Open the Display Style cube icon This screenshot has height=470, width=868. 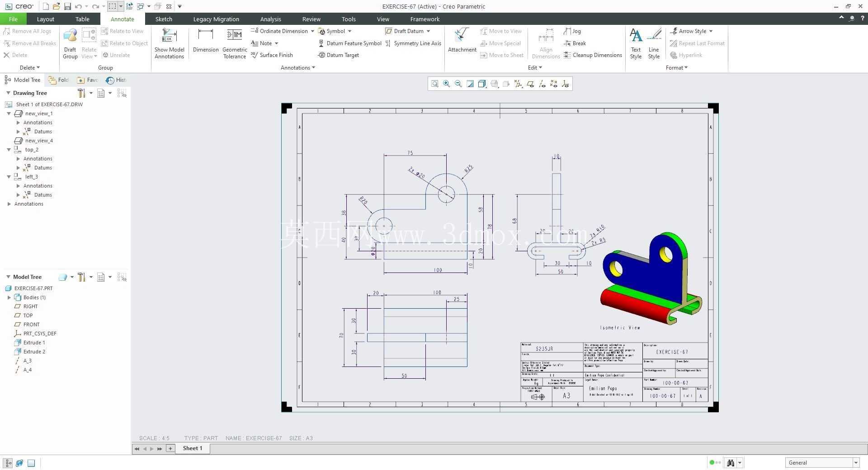482,84
